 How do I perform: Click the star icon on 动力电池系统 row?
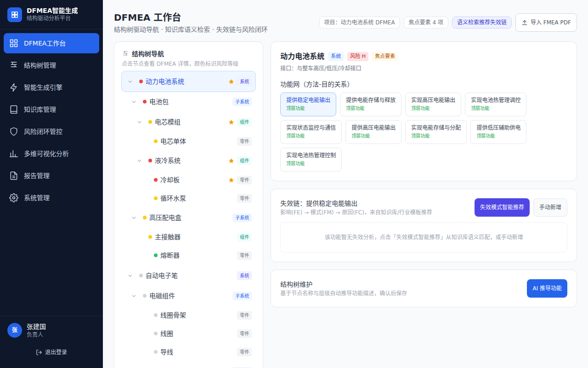point(232,81)
